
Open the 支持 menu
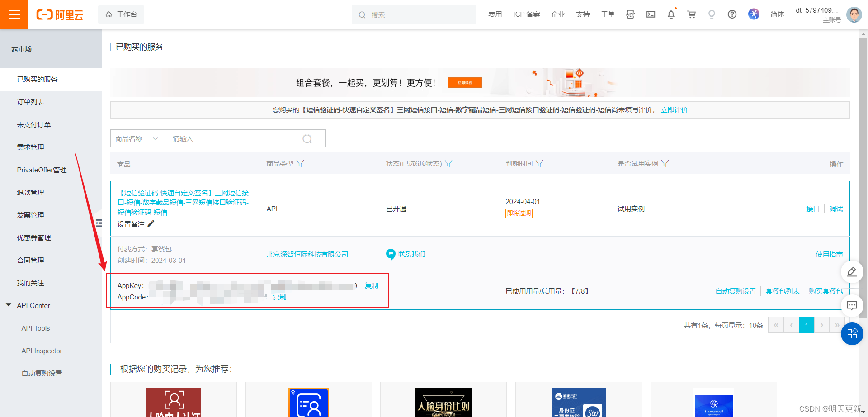coord(583,14)
